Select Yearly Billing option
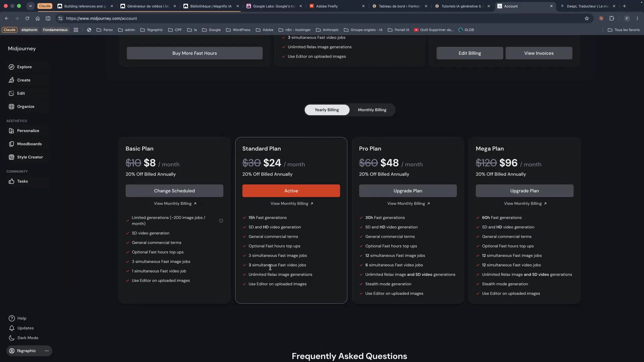Image resolution: width=644 pixels, height=362 pixels. coord(327,110)
